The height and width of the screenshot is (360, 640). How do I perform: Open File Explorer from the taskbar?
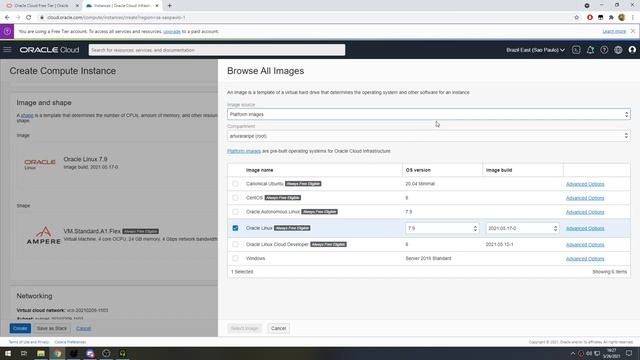tap(41, 353)
